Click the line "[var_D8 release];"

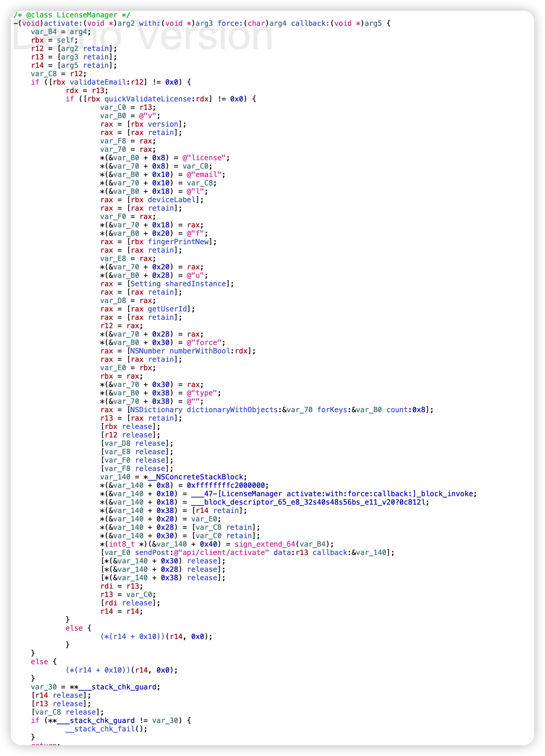click(137, 443)
